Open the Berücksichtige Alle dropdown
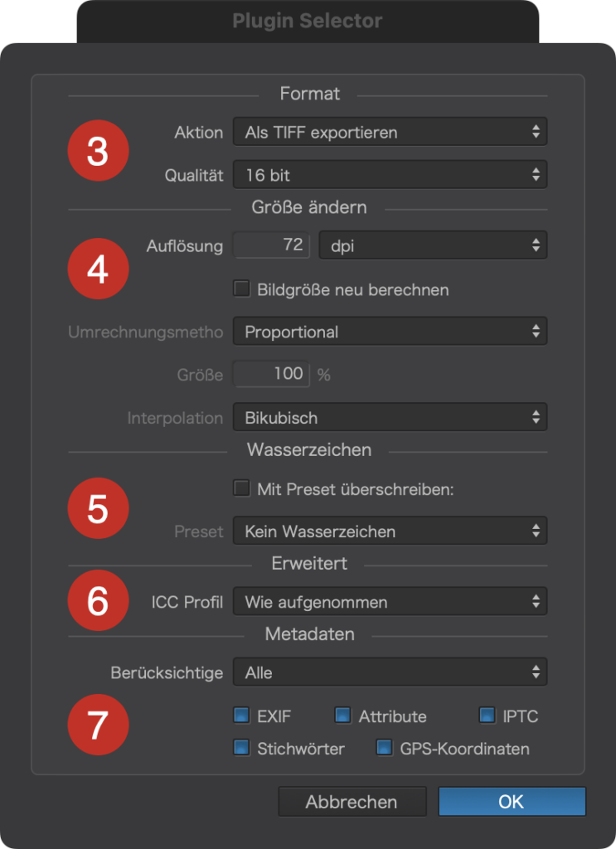The image size is (616, 849). (390, 672)
